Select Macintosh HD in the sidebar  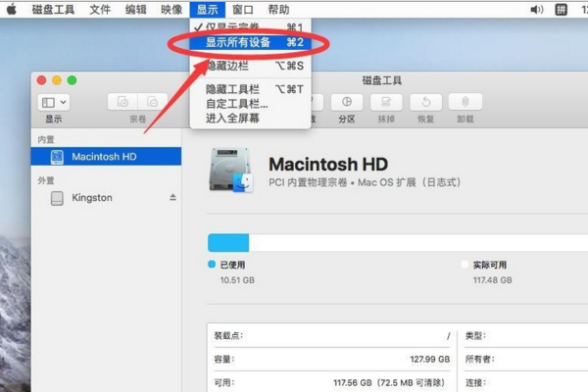click(x=106, y=157)
